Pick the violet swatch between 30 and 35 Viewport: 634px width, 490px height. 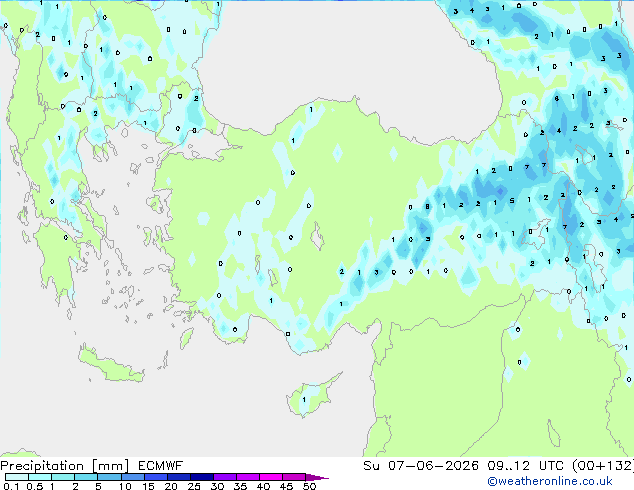coord(224,477)
